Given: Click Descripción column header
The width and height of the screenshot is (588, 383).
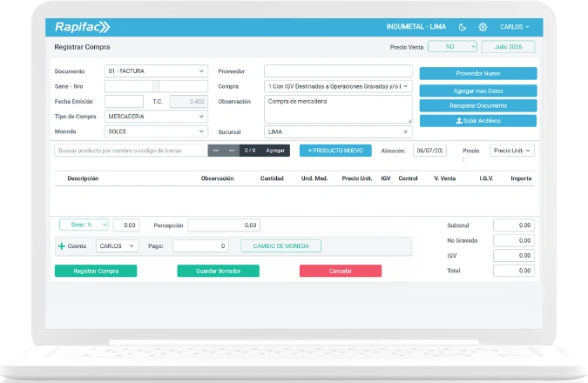Looking at the screenshot, I should point(83,178).
